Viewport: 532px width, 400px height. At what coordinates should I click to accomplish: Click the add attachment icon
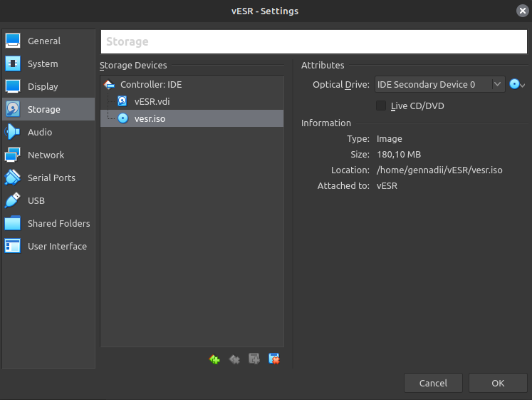click(x=254, y=359)
